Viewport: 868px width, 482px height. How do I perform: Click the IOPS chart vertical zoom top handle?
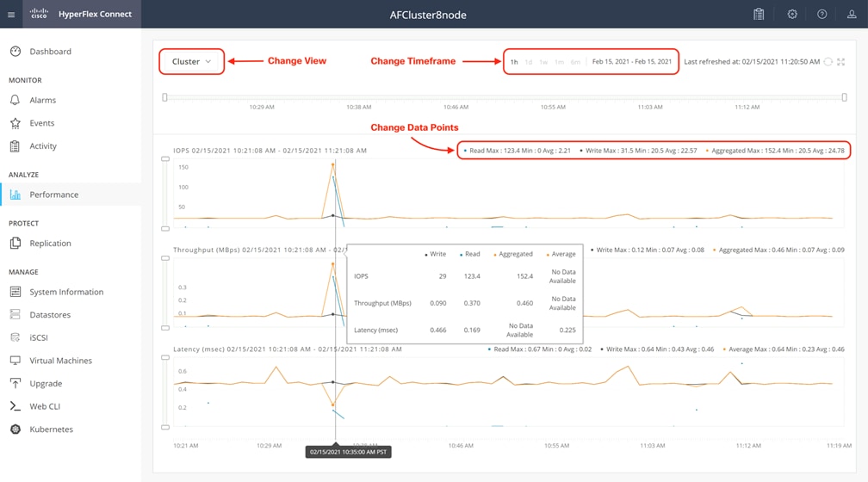165,159
